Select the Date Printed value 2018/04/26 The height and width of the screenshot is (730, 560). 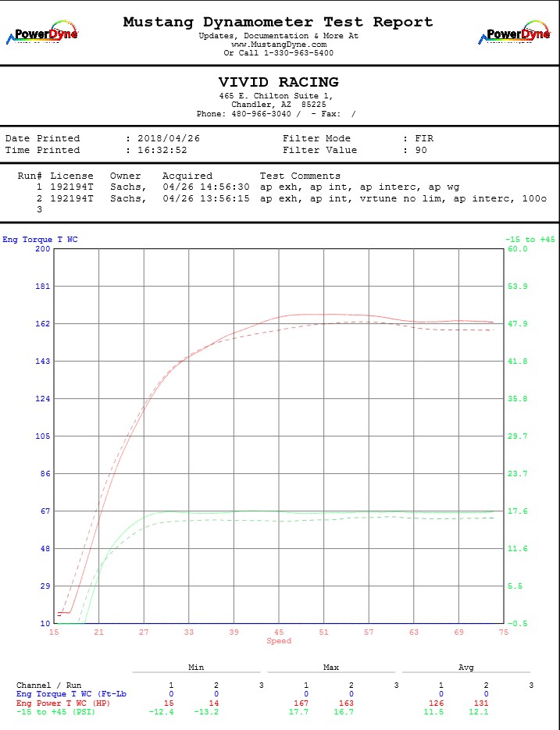(169, 138)
